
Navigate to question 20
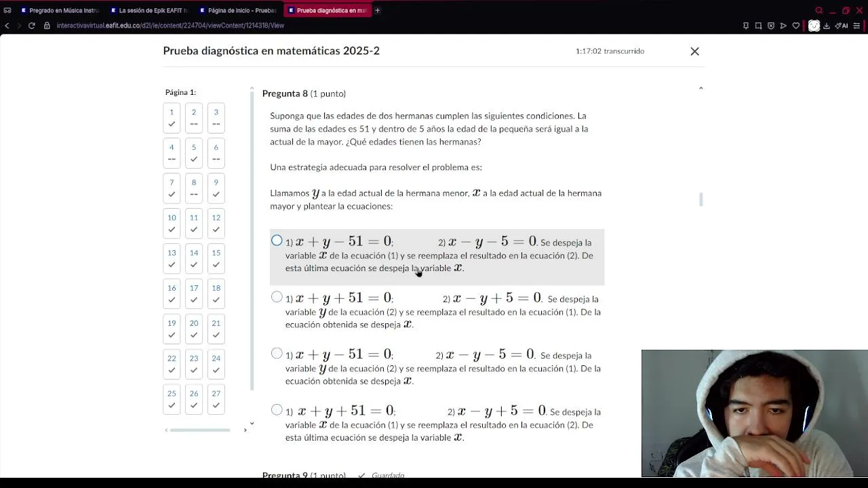(x=194, y=329)
